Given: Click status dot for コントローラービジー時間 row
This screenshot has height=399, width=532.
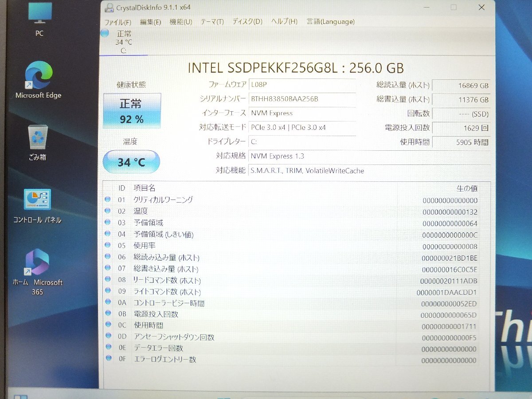Looking at the screenshot, I should 107,302.
